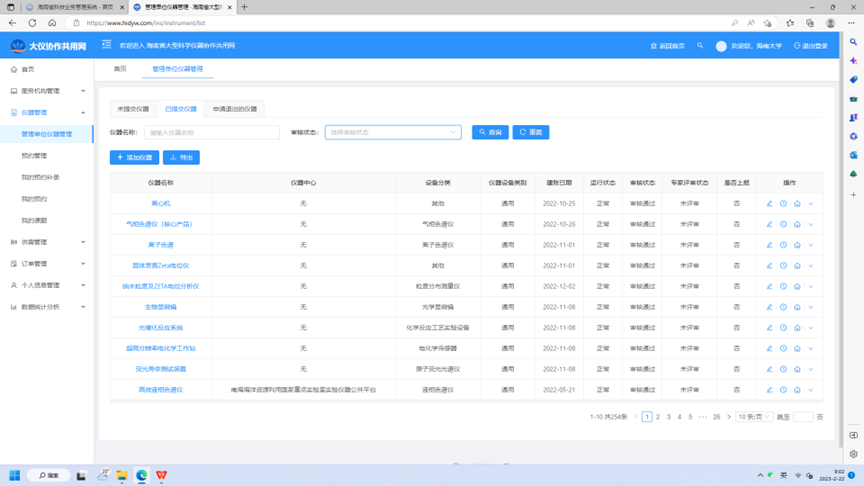Click the search magnifier icon in top header

pyautogui.click(x=700, y=46)
